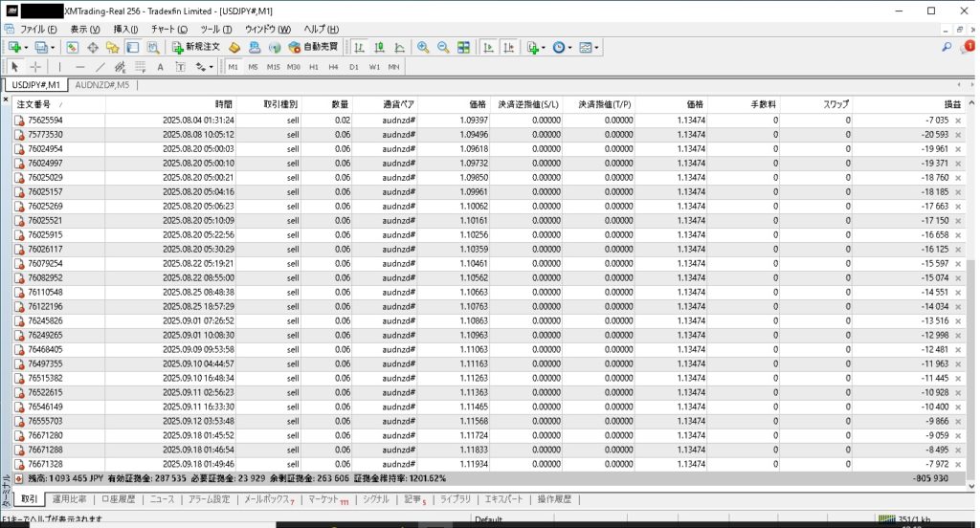The height and width of the screenshot is (528, 980).
Task: Toggle the chart auto scroll button
Action: [488, 47]
